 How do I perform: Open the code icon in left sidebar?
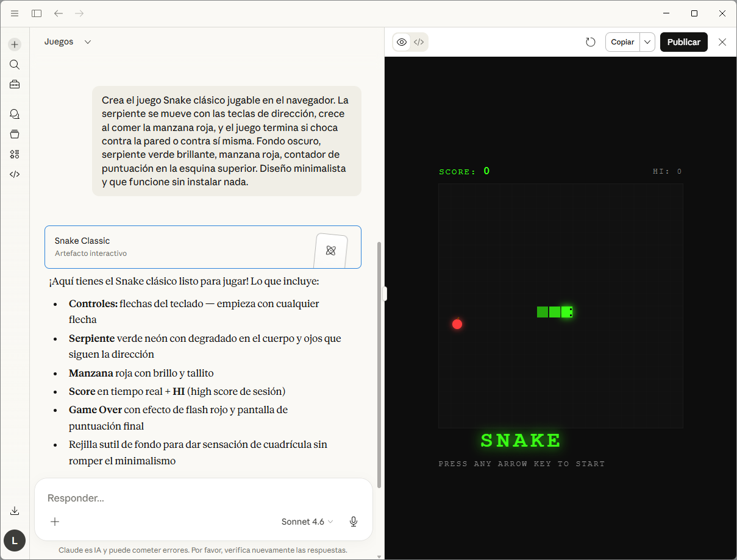click(15, 174)
